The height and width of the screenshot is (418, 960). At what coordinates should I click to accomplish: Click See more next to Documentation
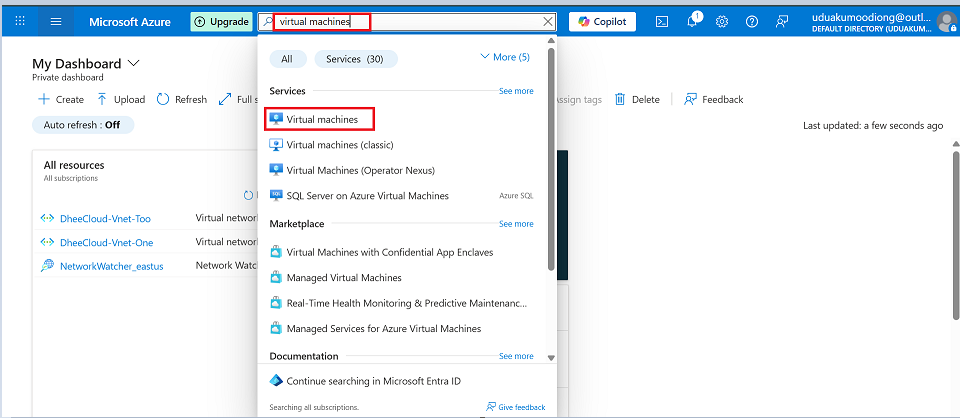516,356
